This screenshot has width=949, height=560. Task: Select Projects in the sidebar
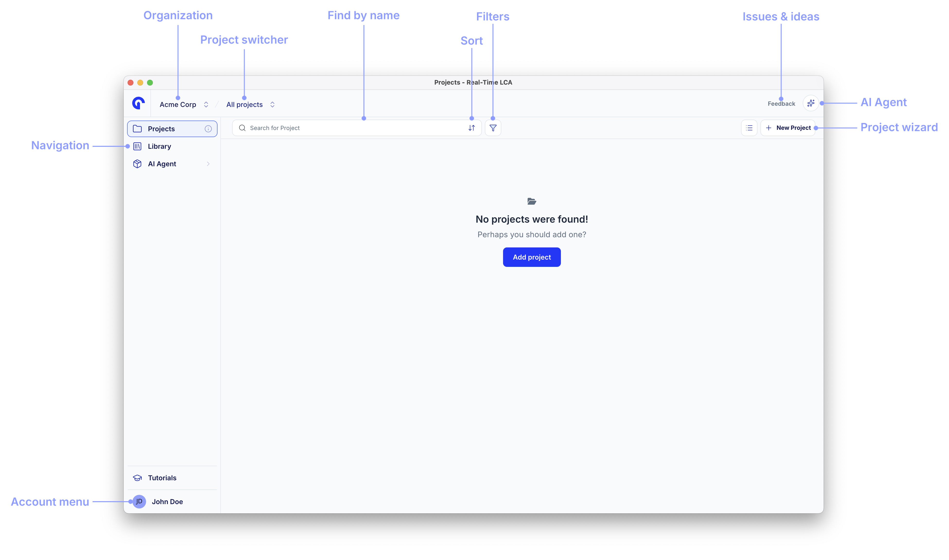click(x=172, y=129)
